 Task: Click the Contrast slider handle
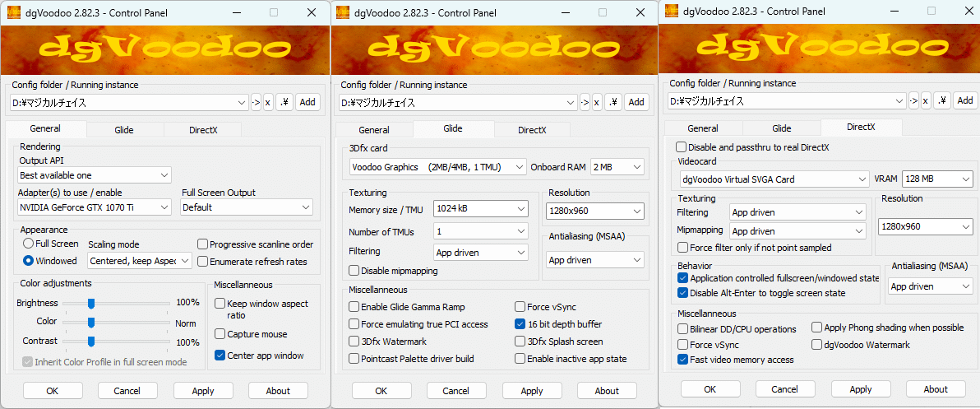(x=90, y=342)
